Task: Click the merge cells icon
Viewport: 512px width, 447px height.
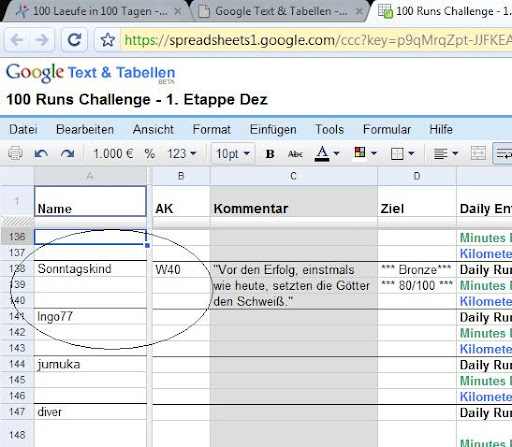Action: pyautogui.click(x=478, y=154)
